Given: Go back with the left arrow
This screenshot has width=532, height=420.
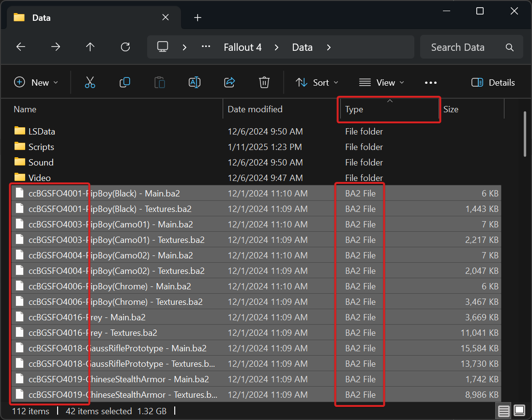Looking at the screenshot, I should point(21,47).
